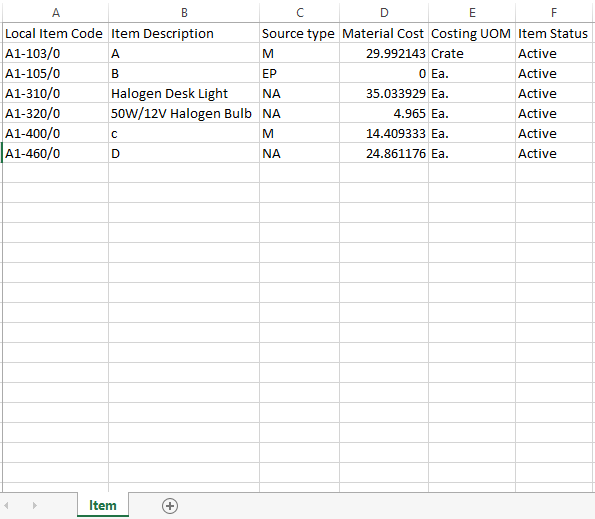Select the Local Item Code header cell
The height and width of the screenshot is (519, 595).
point(55,33)
